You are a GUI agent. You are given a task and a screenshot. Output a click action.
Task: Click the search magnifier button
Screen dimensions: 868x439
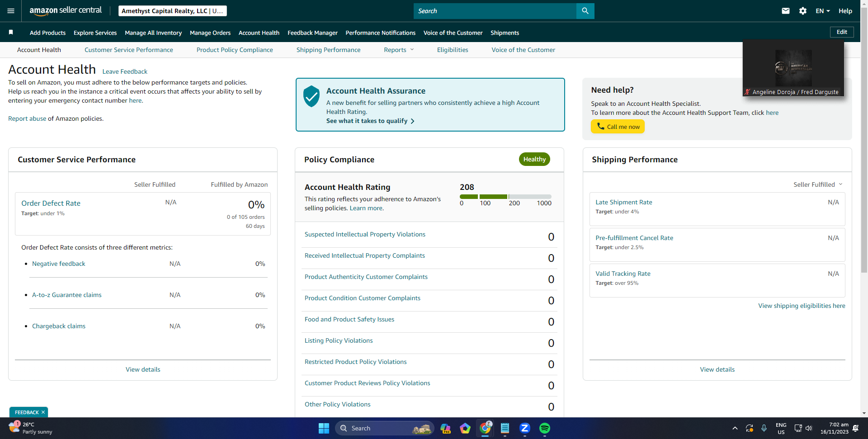pyautogui.click(x=585, y=11)
